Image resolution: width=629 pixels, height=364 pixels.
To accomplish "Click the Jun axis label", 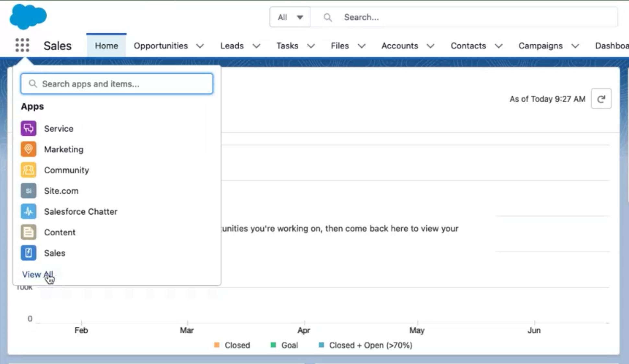I will [x=534, y=330].
